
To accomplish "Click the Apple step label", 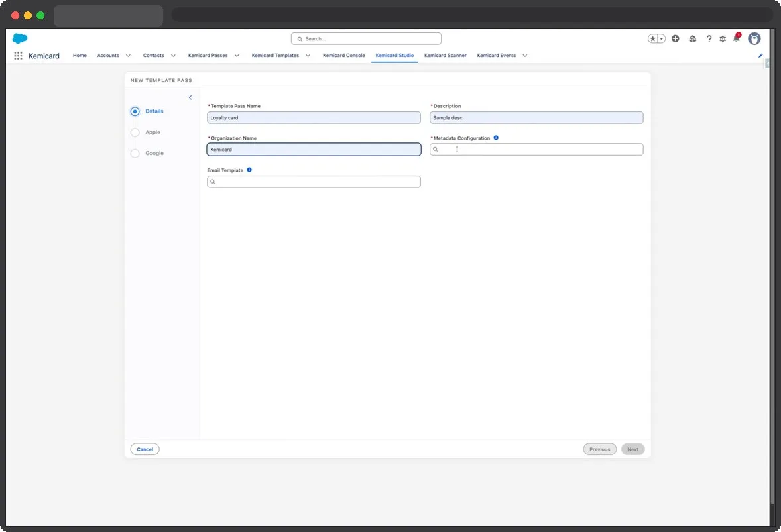I will click(153, 133).
